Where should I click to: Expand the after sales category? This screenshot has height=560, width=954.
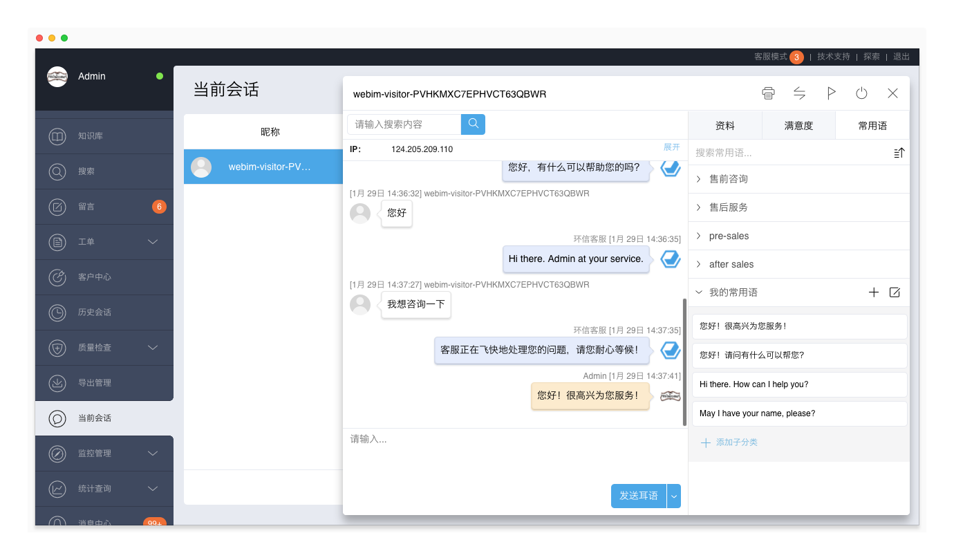pyautogui.click(x=731, y=264)
